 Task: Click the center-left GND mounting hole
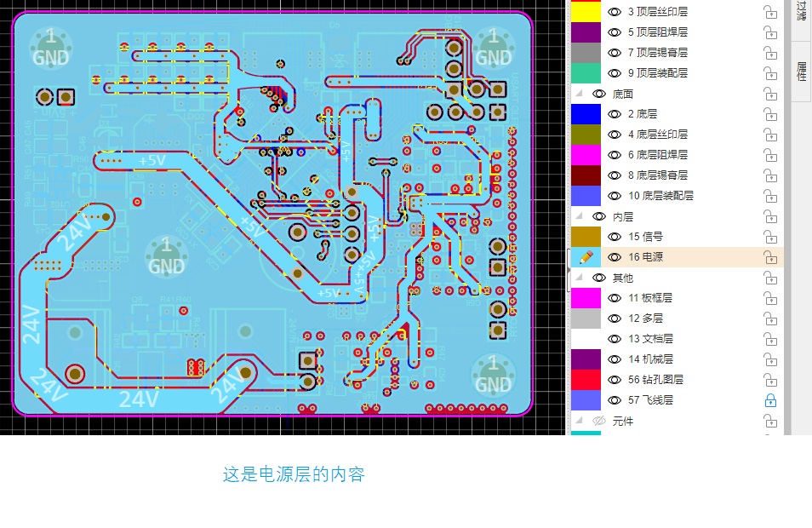166,256
